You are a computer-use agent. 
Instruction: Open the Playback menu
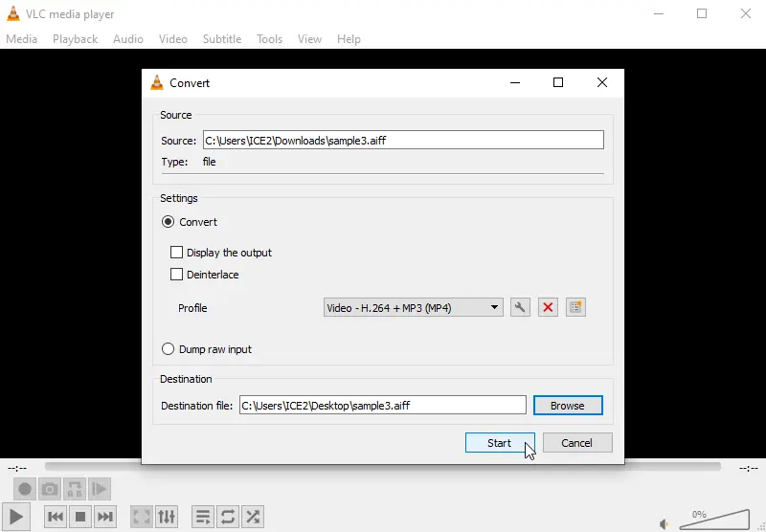pos(76,39)
